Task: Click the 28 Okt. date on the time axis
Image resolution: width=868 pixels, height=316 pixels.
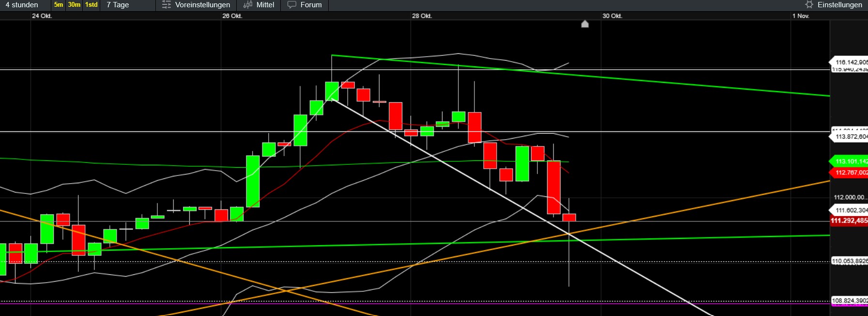Action: 422,16
